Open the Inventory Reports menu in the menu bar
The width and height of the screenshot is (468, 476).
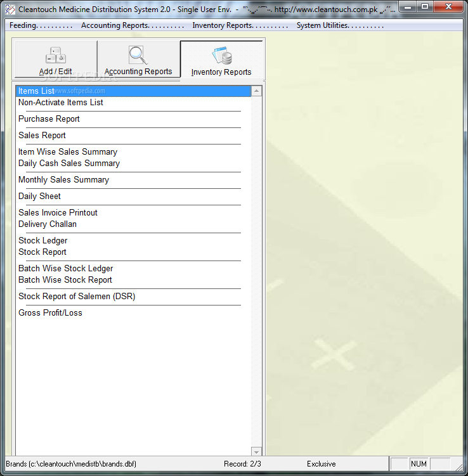point(240,25)
